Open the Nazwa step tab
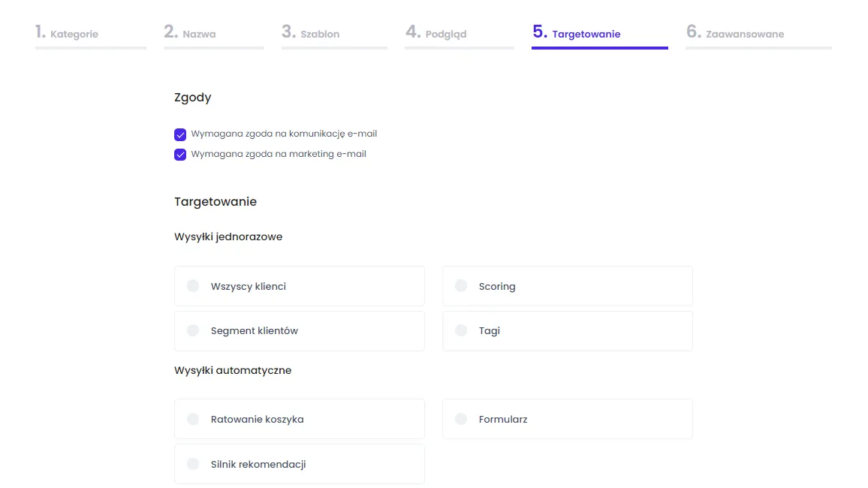Image resolution: width=868 pixels, height=488 pixels. [214, 35]
